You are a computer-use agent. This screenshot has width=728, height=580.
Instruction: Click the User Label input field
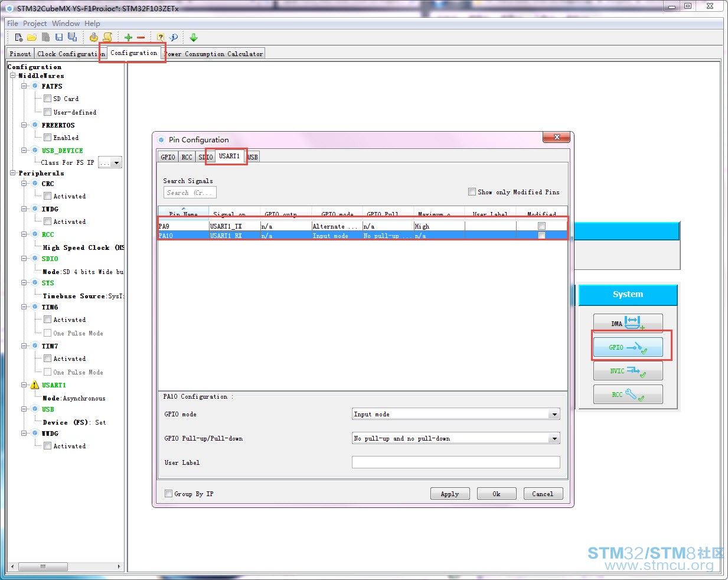coord(456,462)
